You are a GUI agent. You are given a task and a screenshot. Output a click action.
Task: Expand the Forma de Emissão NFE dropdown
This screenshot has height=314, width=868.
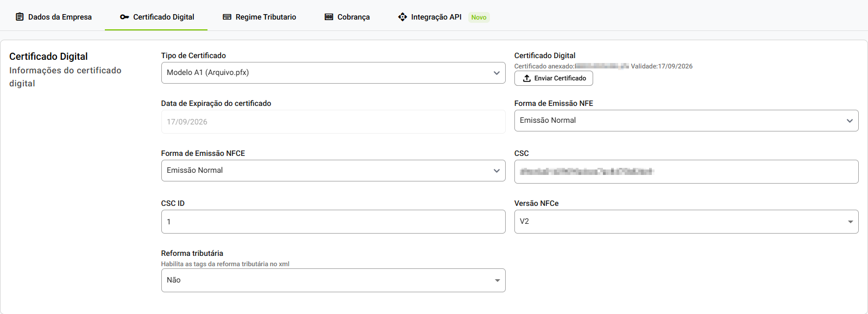[686, 121]
